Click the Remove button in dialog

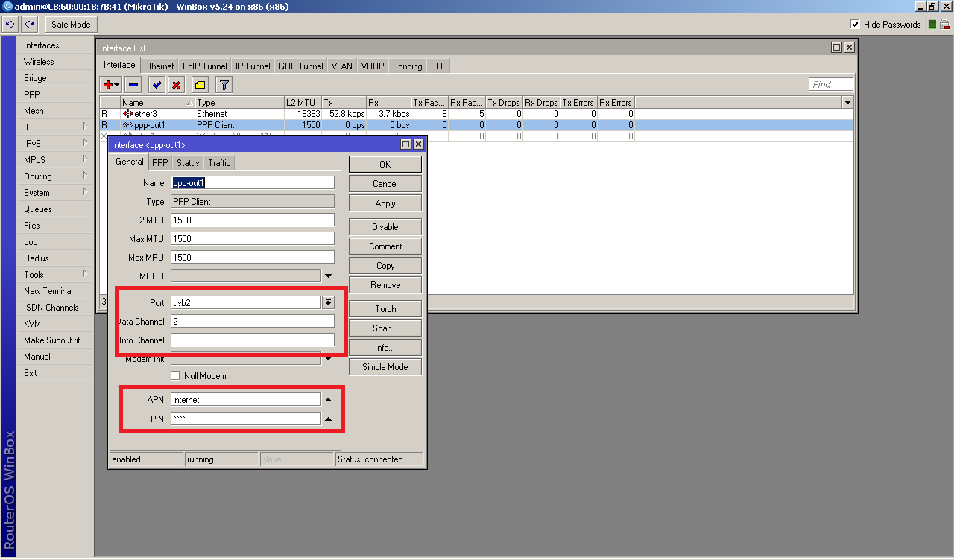(385, 285)
